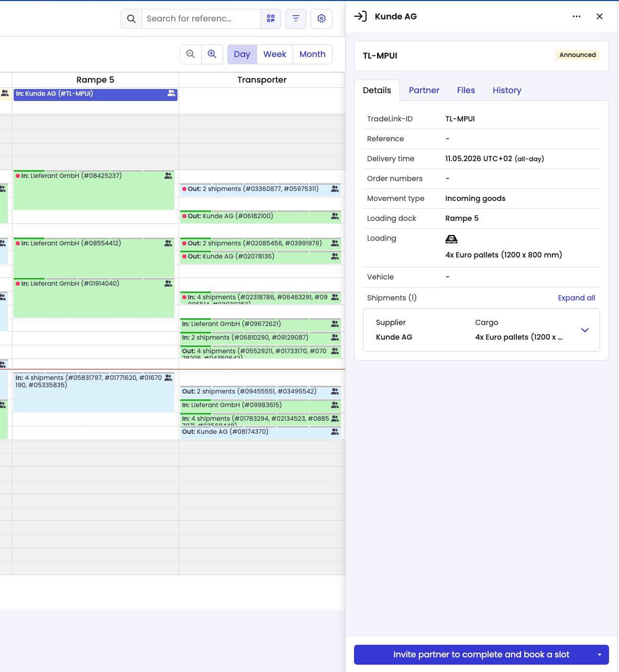Open slot In: Lieferant GmbH (#01914040)
The image size is (619, 672).
(94, 298)
